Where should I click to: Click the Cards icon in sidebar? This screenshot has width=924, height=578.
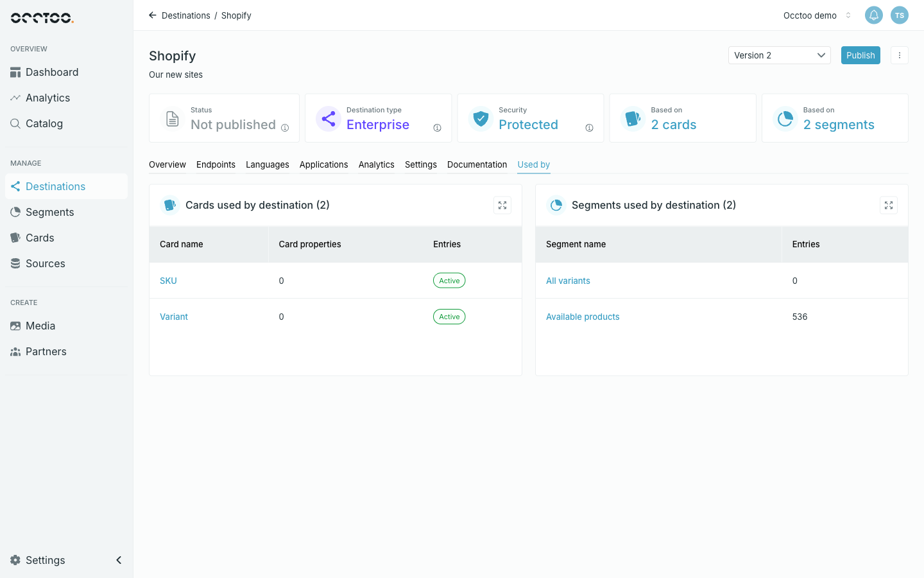pyautogui.click(x=15, y=238)
